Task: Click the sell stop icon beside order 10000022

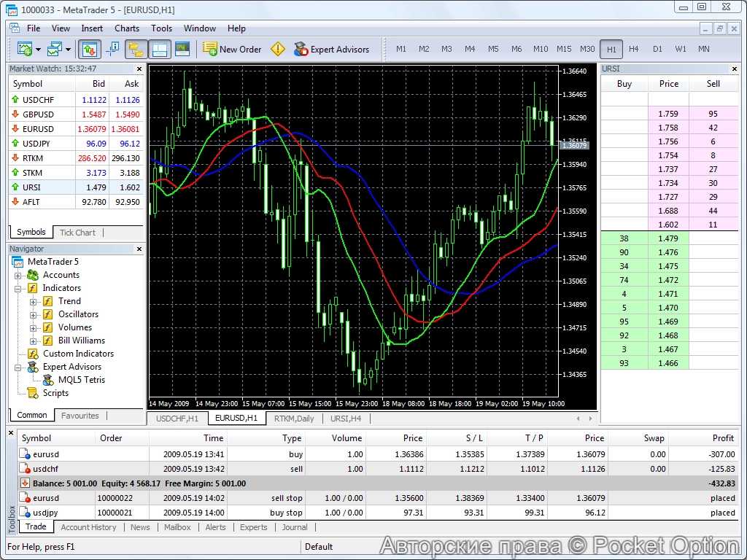Action: click(x=26, y=498)
